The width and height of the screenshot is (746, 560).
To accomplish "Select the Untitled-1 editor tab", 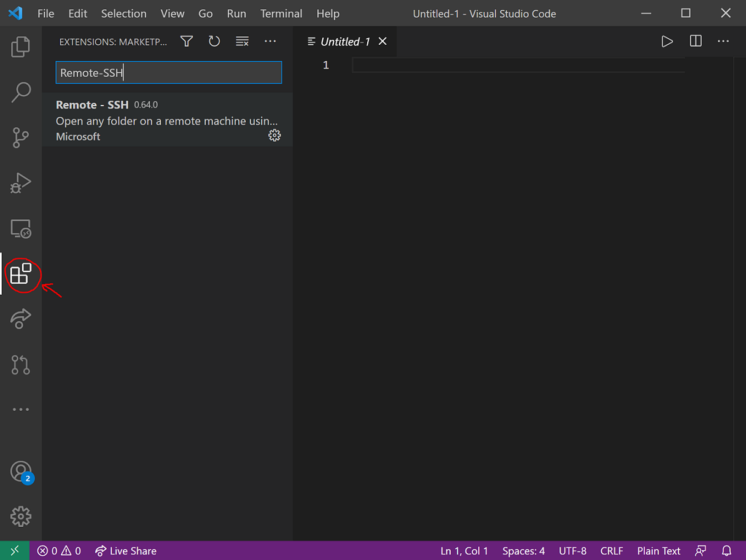I will [x=345, y=41].
